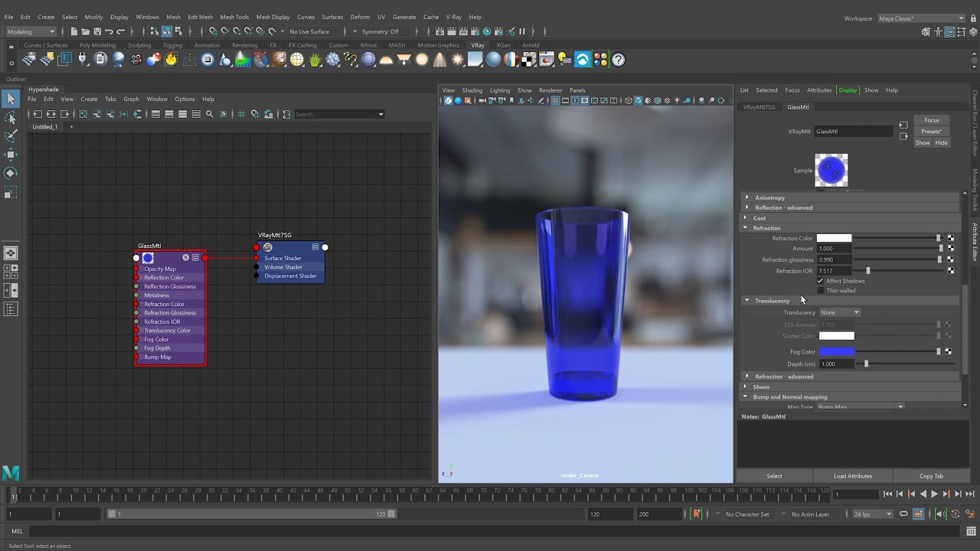Toggle the Affect Shadows checkbox
Viewport: 980px width, 551px height.
pos(820,281)
